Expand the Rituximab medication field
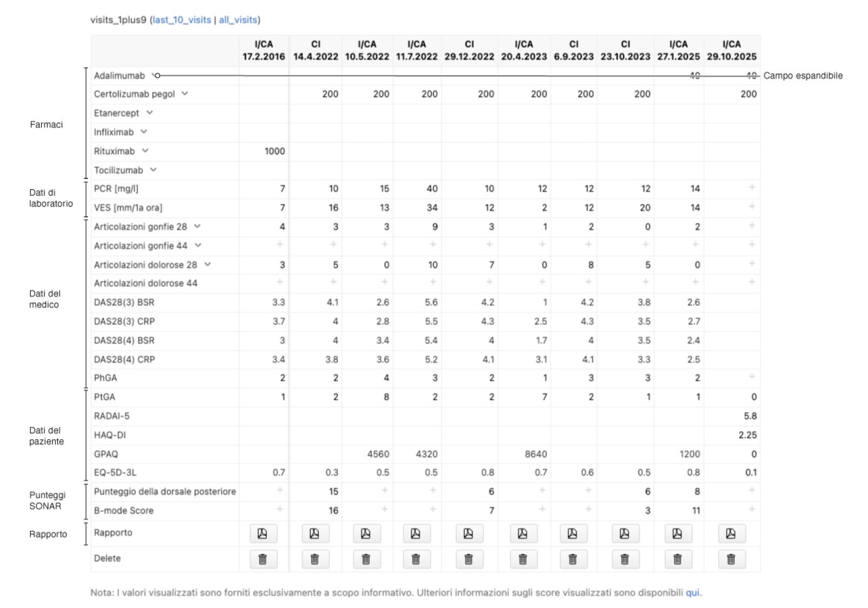 tap(145, 151)
